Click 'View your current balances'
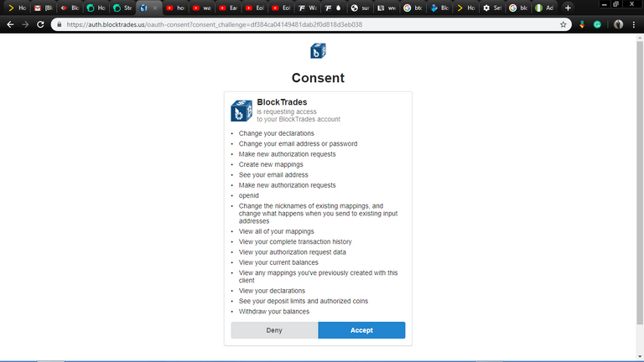This screenshot has width=644, height=362. point(278,262)
